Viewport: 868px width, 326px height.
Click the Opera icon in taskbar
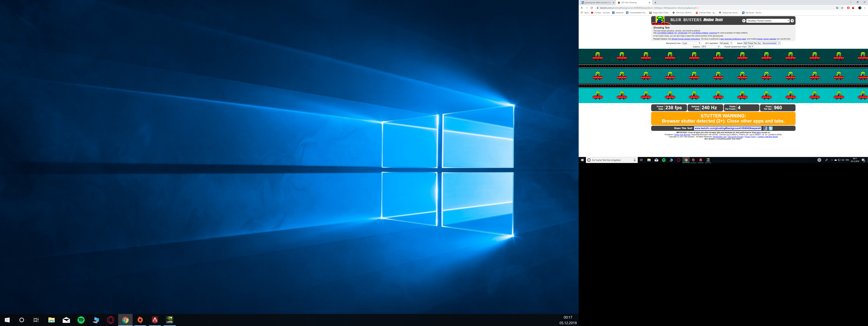pyautogui.click(x=111, y=320)
